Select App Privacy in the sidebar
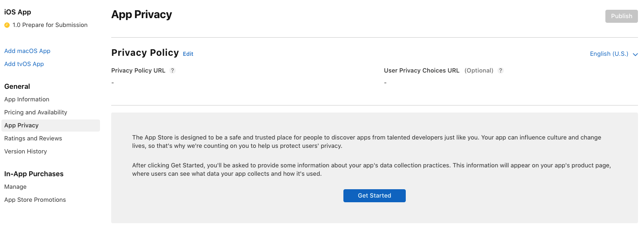Viewport: 644px width, 232px height. point(51,126)
